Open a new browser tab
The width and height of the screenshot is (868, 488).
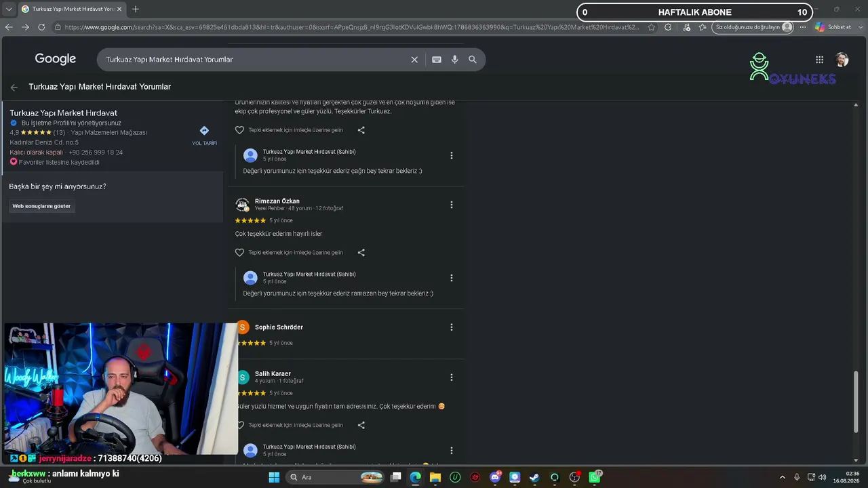click(x=136, y=9)
